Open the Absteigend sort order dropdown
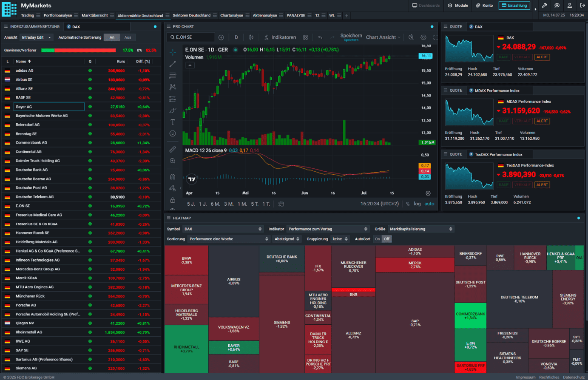 [287, 239]
